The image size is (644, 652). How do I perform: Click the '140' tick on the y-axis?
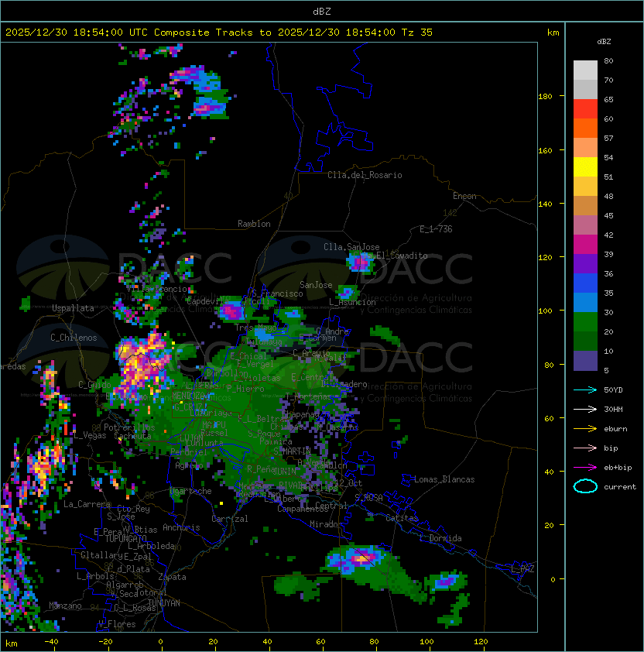[x=545, y=204]
